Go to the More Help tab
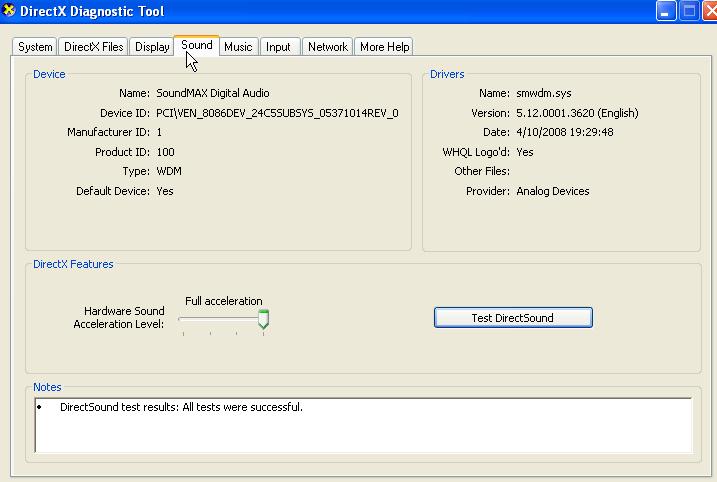Viewport: 717px width, 482px height. 384,47
